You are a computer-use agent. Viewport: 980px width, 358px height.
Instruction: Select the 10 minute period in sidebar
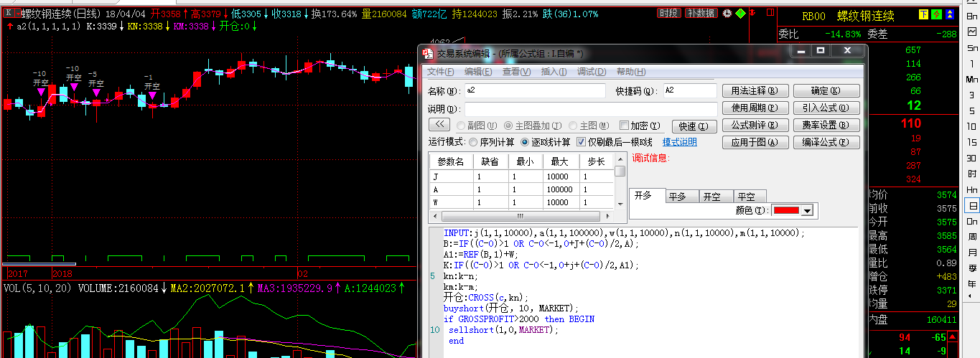point(972,126)
